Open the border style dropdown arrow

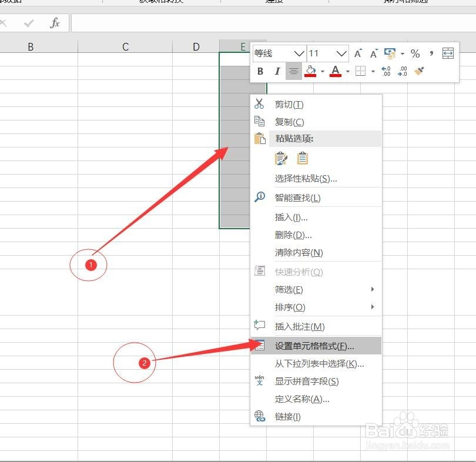372,71
